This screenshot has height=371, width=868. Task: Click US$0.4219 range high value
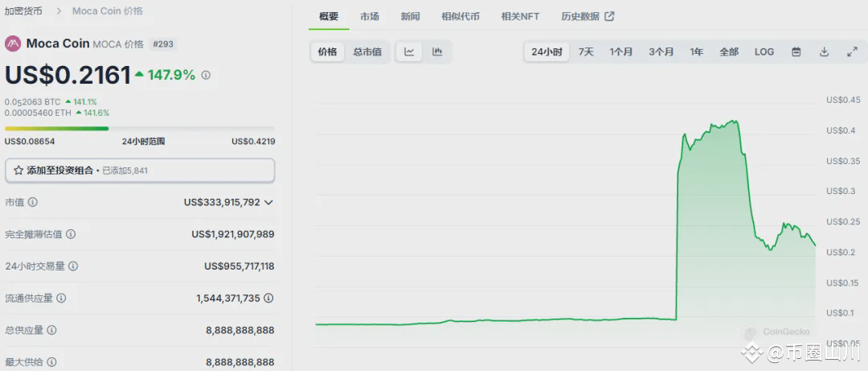pyautogui.click(x=253, y=142)
